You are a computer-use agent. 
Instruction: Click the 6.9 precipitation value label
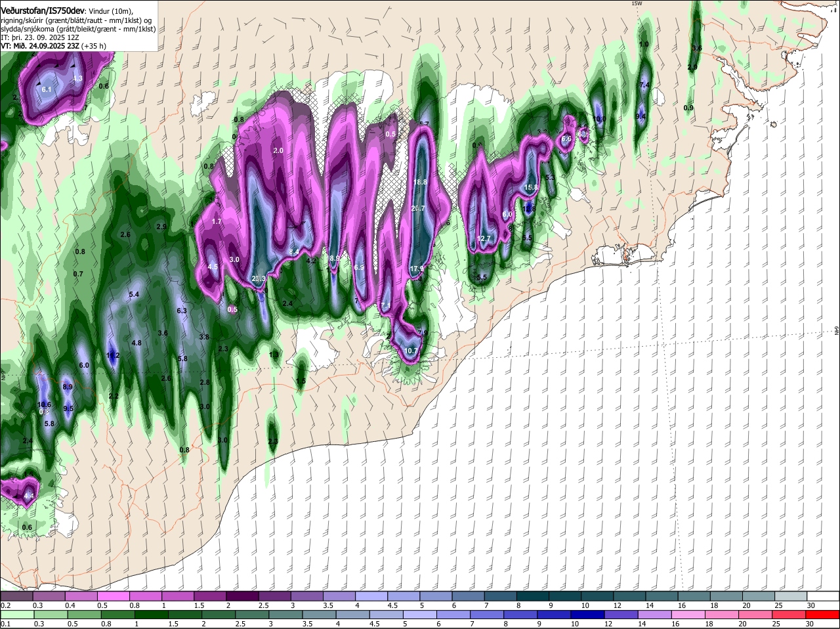[x=359, y=267]
